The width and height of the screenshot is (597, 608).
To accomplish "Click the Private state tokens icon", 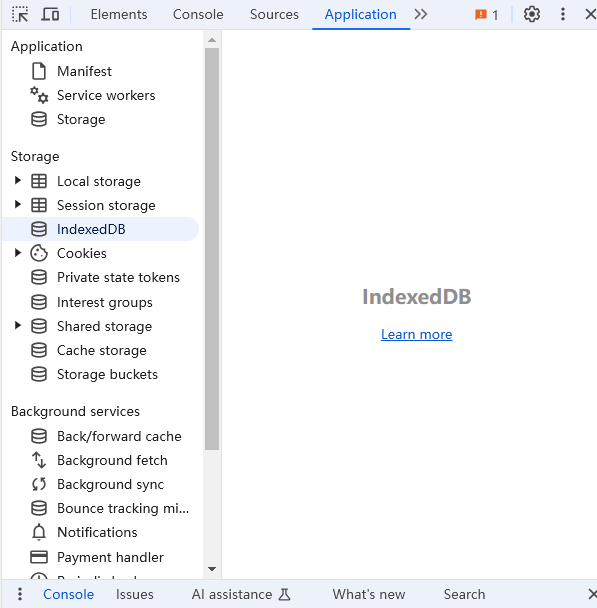I will coord(39,277).
